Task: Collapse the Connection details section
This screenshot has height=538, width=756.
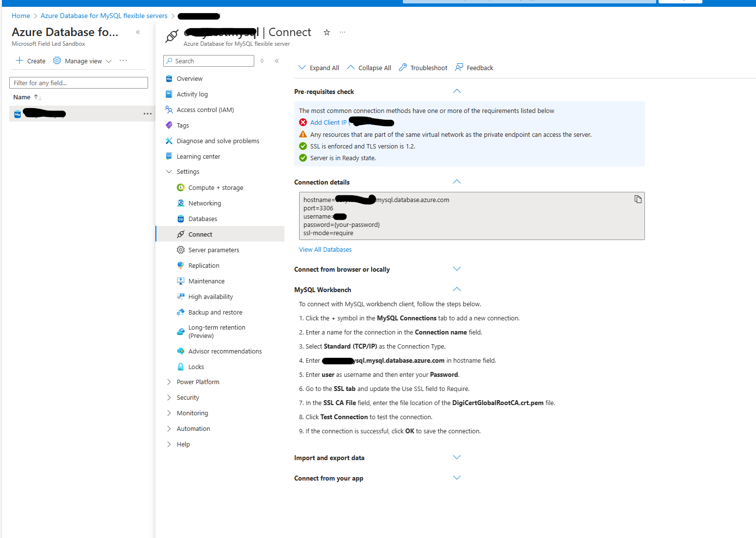Action: [x=457, y=182]
